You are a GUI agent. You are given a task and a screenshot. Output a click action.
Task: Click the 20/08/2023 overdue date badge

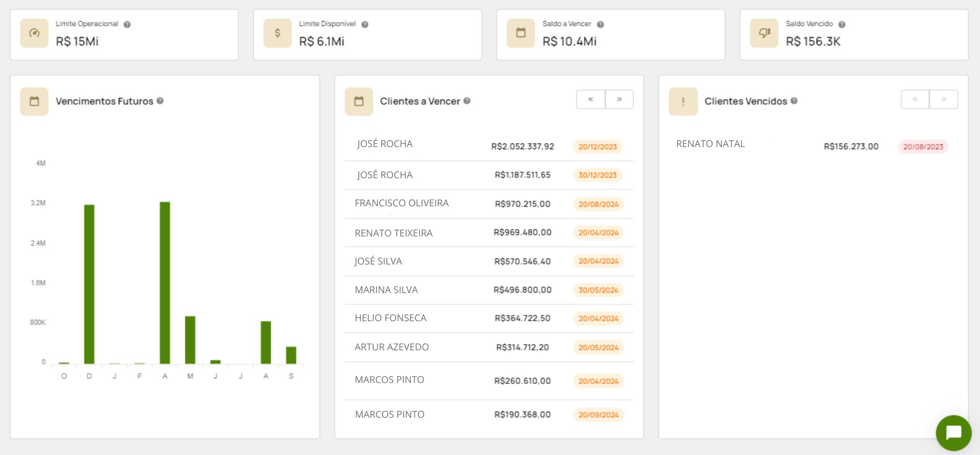pos(923,147)
